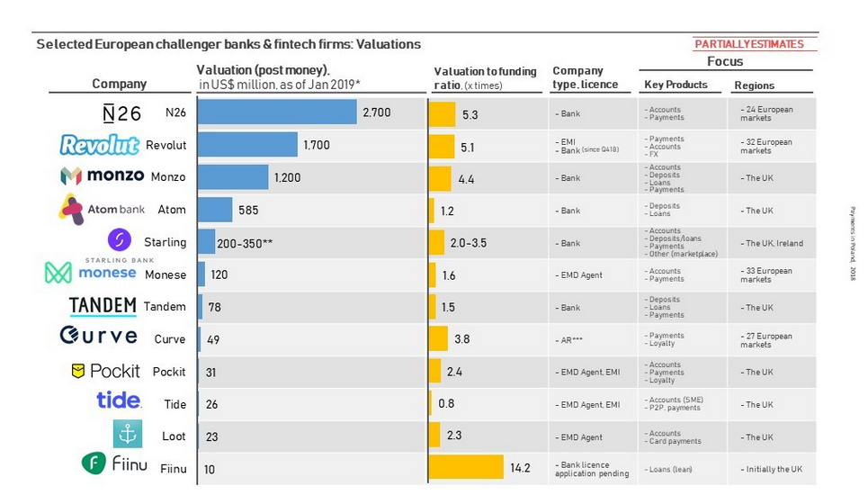Screen dimensions: 868x495
Task: Click the chart title text
Action: coord(228,44)
